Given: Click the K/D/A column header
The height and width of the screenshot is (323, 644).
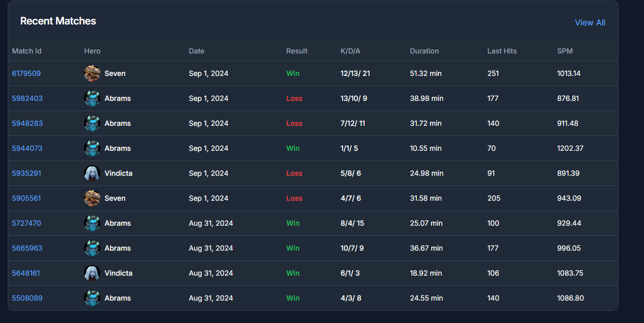Looking at the screenshot, I should point(350,51).
